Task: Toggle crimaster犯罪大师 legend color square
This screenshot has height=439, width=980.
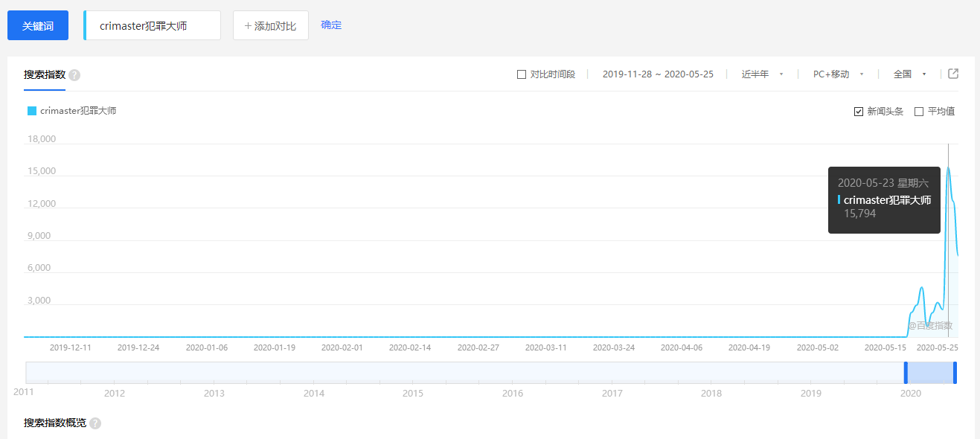Action: point(32,111)
